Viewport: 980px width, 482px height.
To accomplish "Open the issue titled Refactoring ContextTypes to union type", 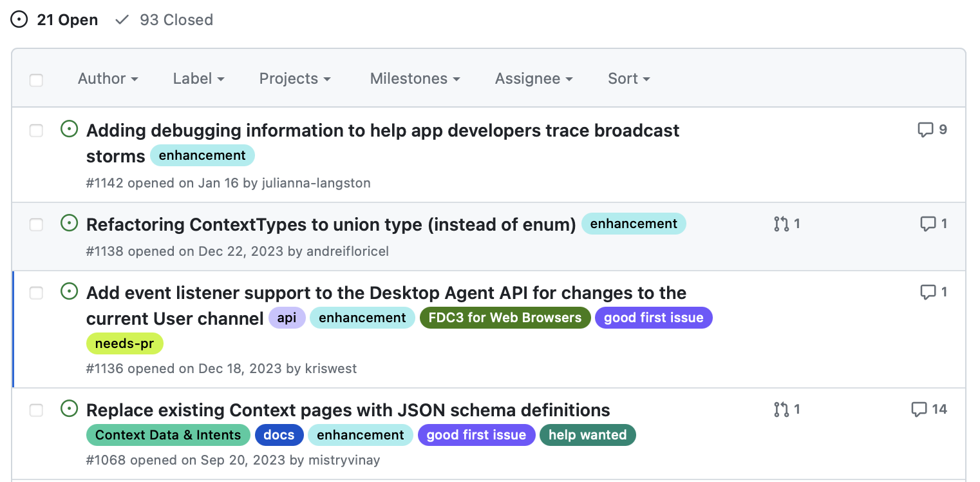I will (330, 224).
